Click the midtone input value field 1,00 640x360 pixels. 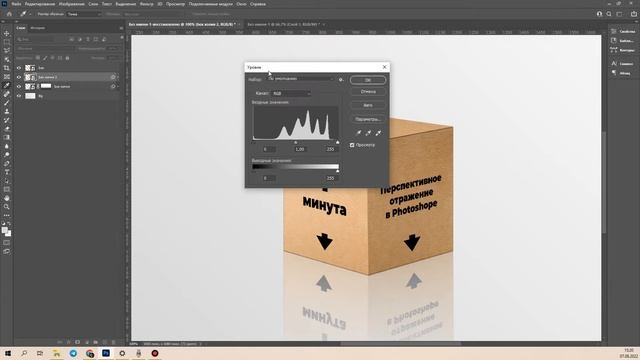click(x=300, y=149)
